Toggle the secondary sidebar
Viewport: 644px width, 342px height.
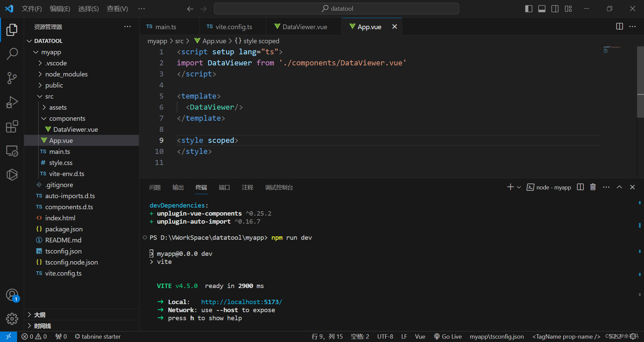(555, 8)
